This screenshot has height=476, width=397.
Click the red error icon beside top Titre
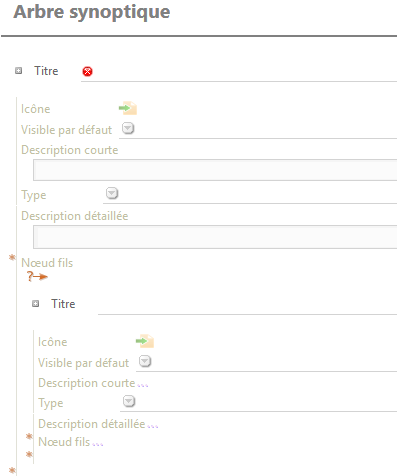click(87, 71)
